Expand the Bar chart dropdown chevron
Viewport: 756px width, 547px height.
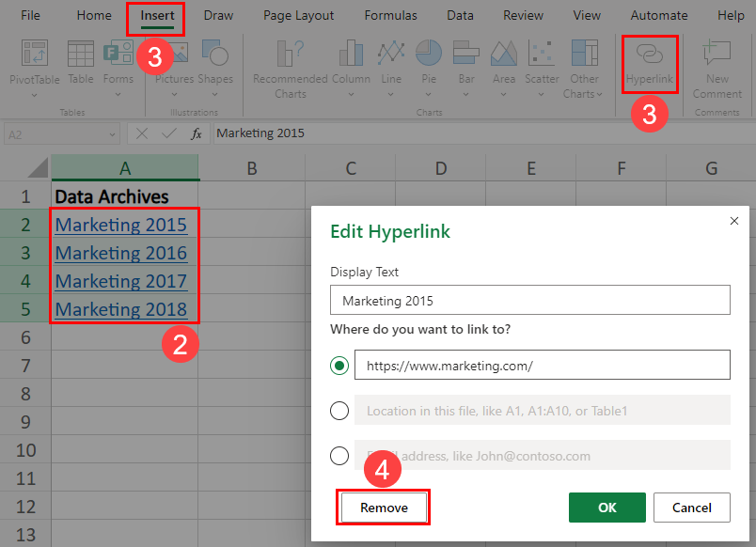465,95
